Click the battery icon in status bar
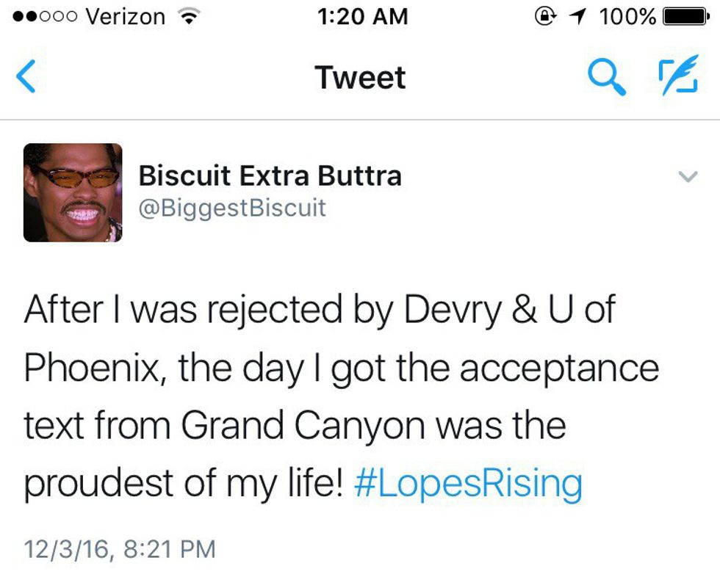The width and height of the screenshot is (720, 588). click(x=688, y=16)
